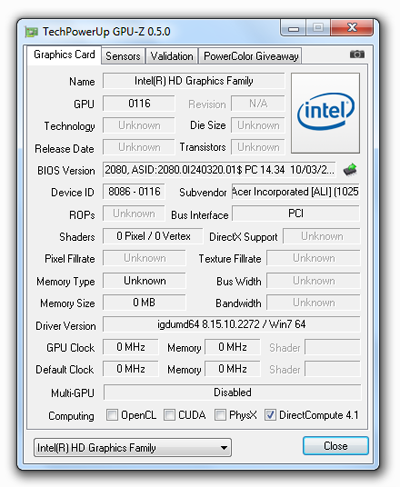Click the Shader field in the Default Clock row
This screenshot has width=400, height=487.
333,369
